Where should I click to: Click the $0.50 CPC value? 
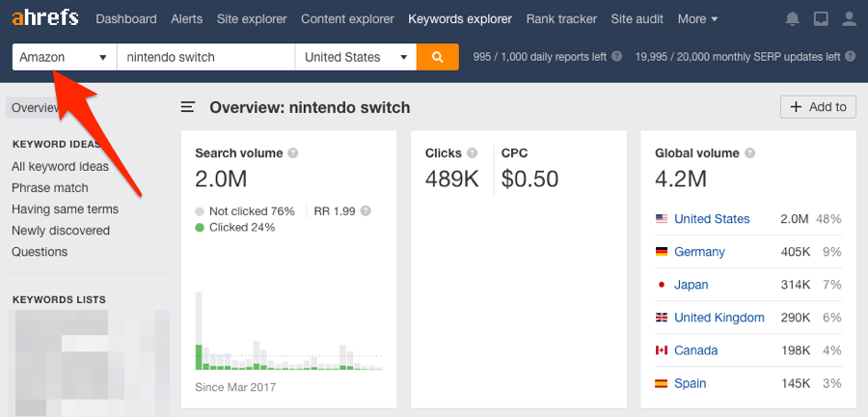[x=529, y=179]
